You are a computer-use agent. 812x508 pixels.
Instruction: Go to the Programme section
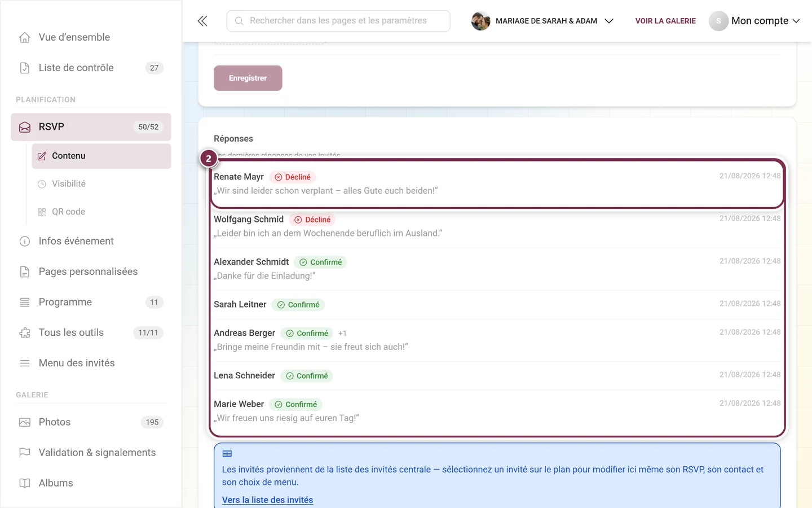[91, 302]
